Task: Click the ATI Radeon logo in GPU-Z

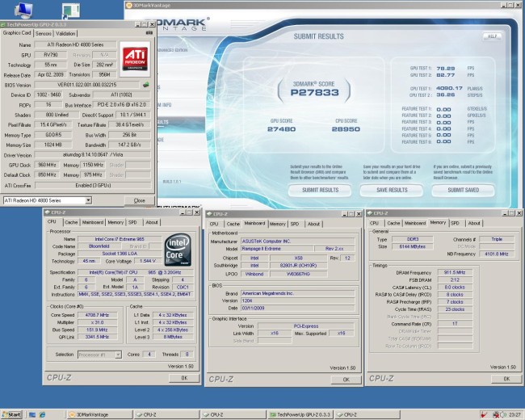Action: pyautogui.click(x=135, y=59)
